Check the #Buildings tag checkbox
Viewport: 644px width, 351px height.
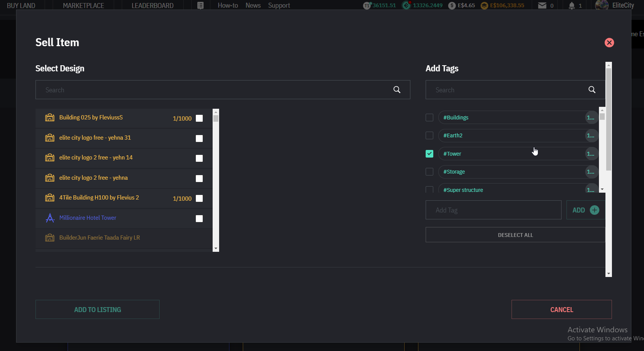point(429,118)
